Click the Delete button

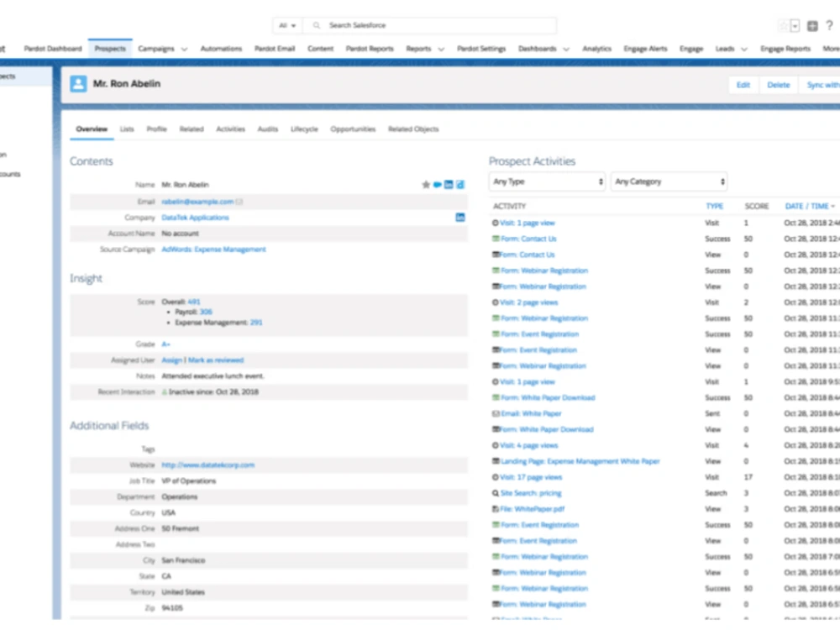[779, 85]
